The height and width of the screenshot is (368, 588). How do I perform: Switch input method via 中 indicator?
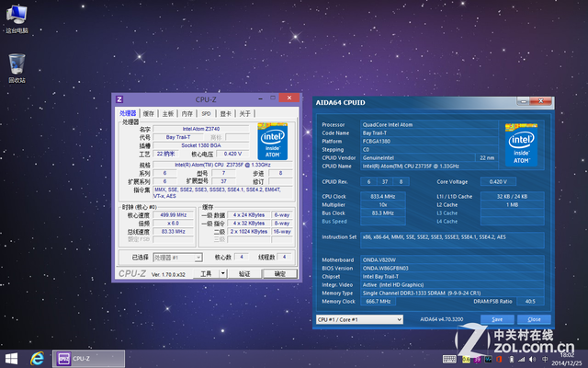coord(545,360)
